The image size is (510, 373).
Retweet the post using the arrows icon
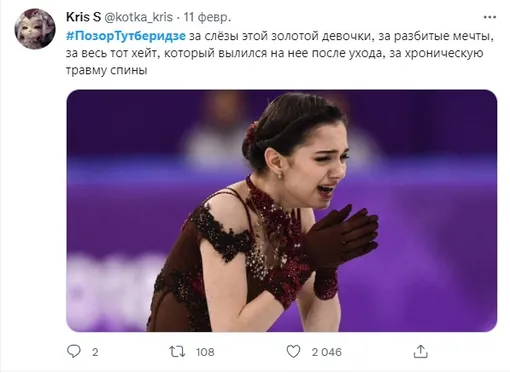177,352
